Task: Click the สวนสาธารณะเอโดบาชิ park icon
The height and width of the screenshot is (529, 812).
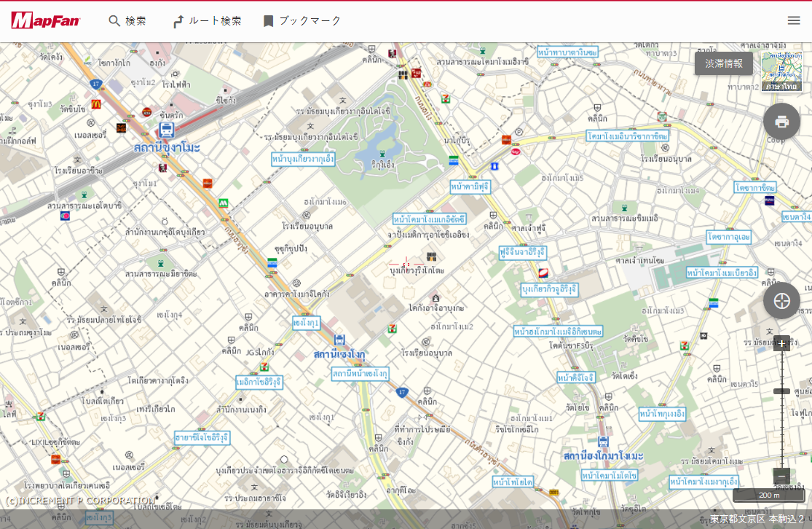Action: click(84, 195)
